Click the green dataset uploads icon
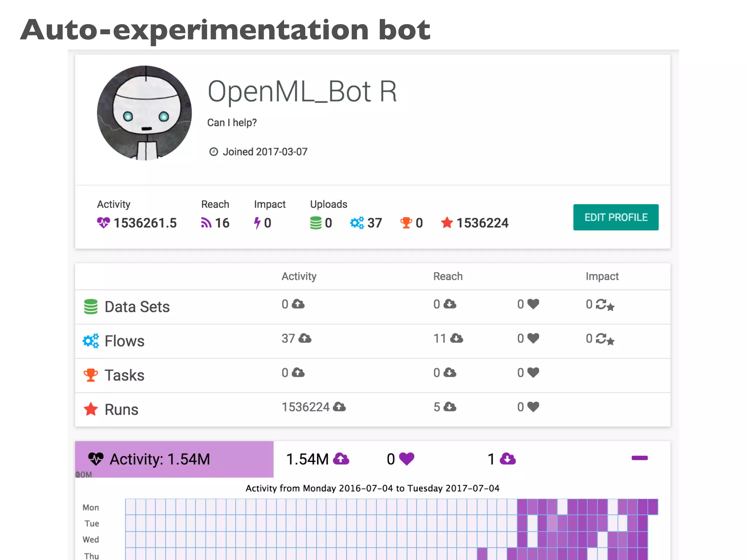This screenshot has height=560, width=747. (x=316, y=223)
